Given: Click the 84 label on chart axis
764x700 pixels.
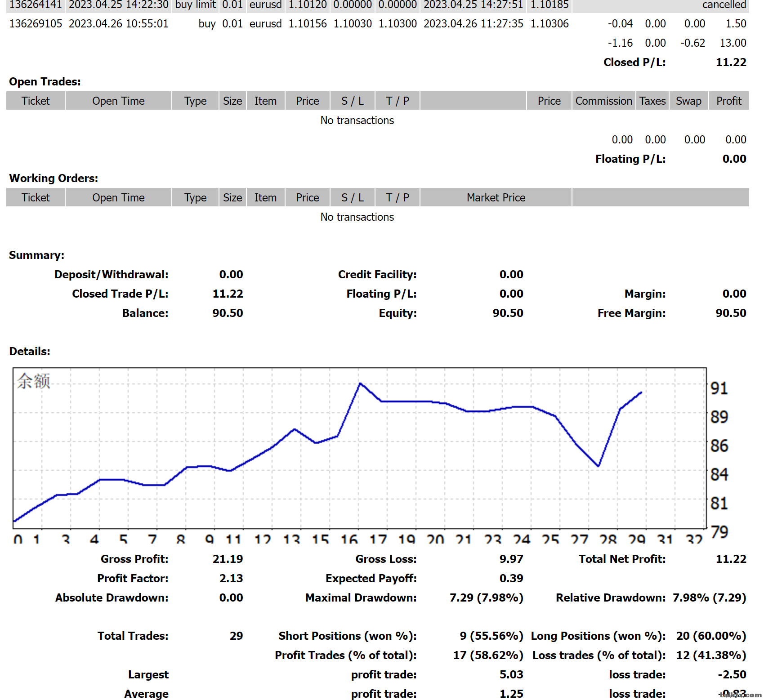Looking at the screenshot, I should pyautogui.click(x=719, y=474).
